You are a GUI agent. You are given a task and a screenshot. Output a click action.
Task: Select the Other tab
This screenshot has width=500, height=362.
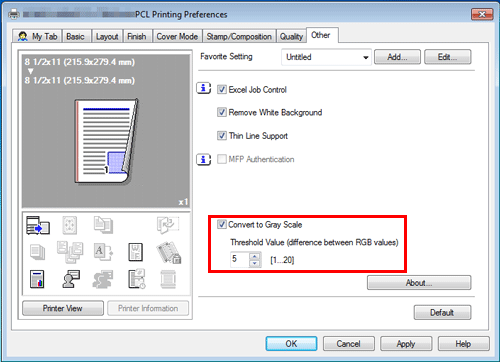tap(321, 35)
